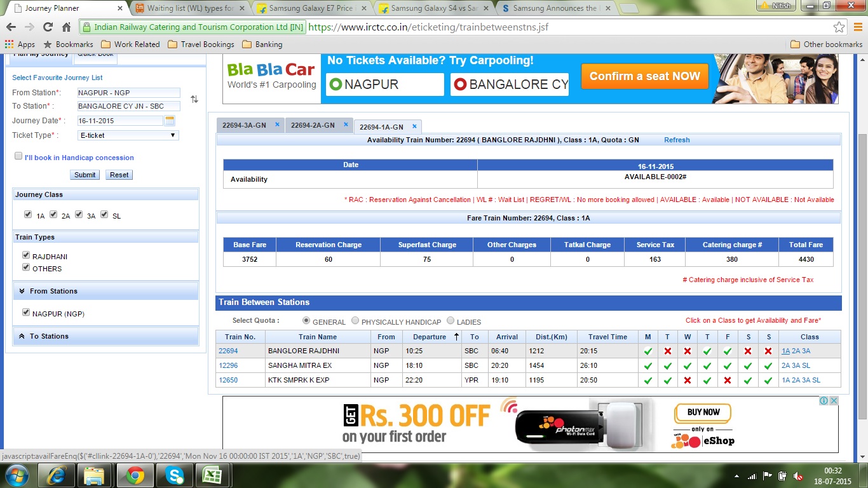Image resolution: width=868 pixels, height=488 pixels.
Task: Open Banking bookmarks folder
Action: pos(262,44)
